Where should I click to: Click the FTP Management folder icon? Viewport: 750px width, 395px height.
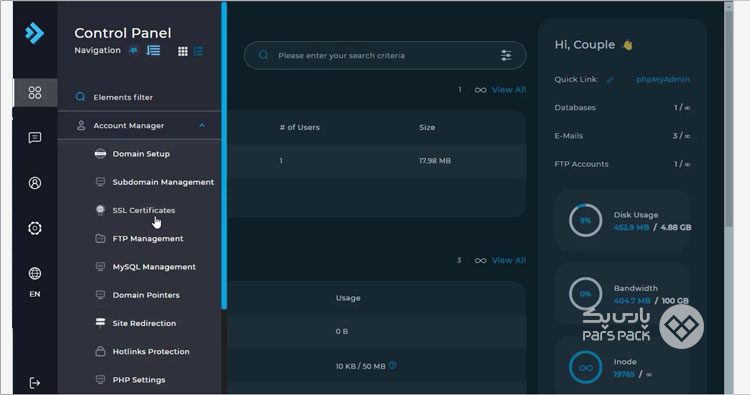(x=100, y=238)
